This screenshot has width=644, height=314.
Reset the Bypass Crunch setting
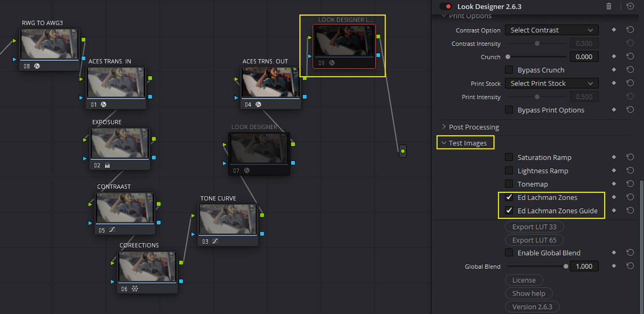tap(630, 70)
